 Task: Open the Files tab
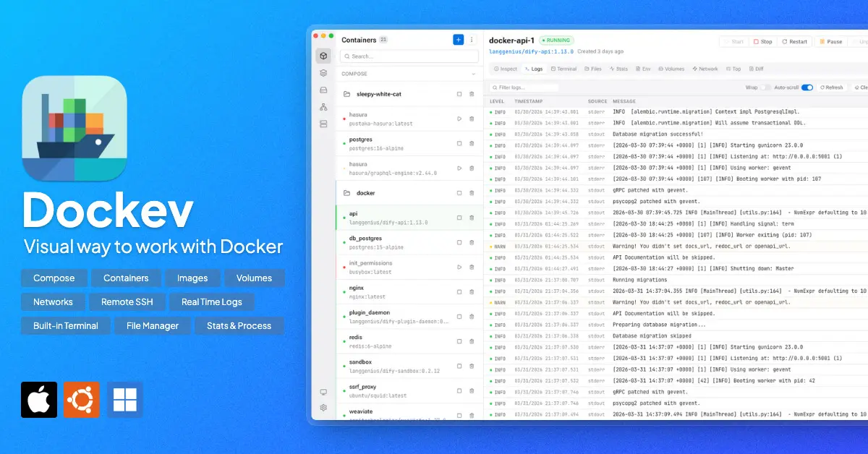[593, 69]
